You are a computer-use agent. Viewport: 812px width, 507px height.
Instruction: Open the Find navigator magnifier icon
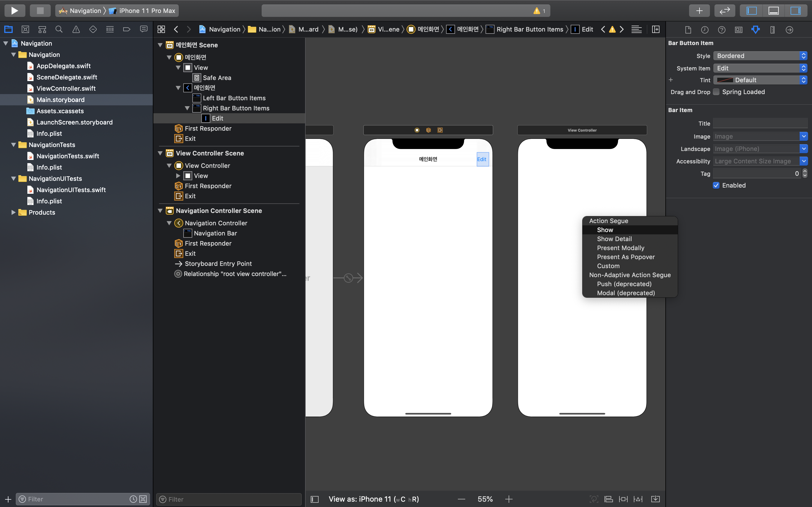59,30
